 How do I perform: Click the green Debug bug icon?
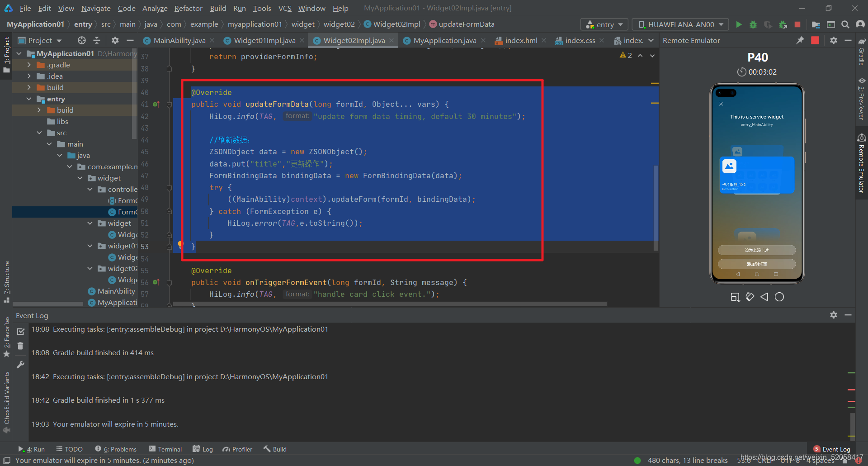753,24
